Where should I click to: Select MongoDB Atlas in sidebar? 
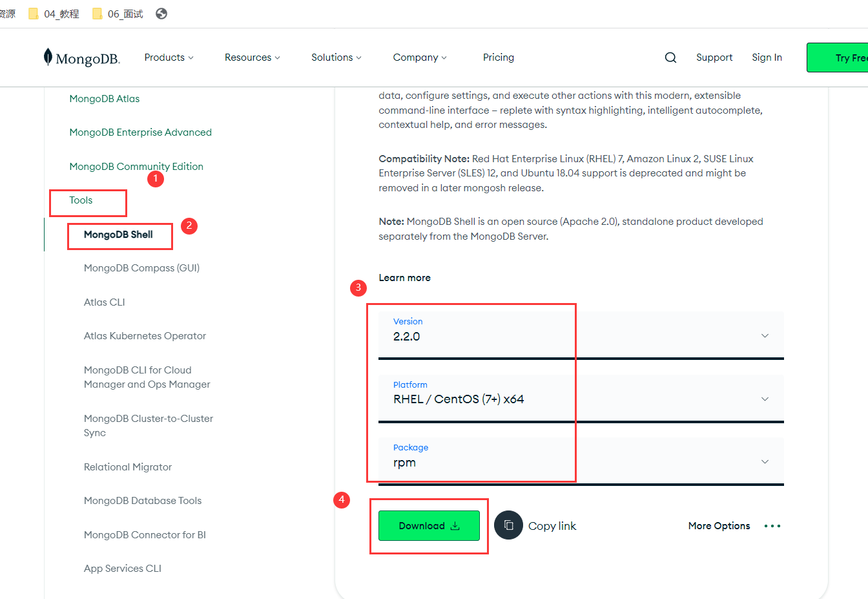[105, 99]
